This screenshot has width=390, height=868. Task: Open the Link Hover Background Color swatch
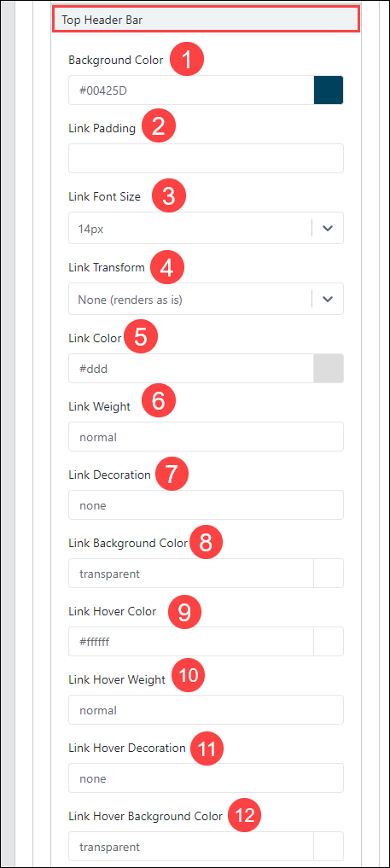tap(329, 847)
